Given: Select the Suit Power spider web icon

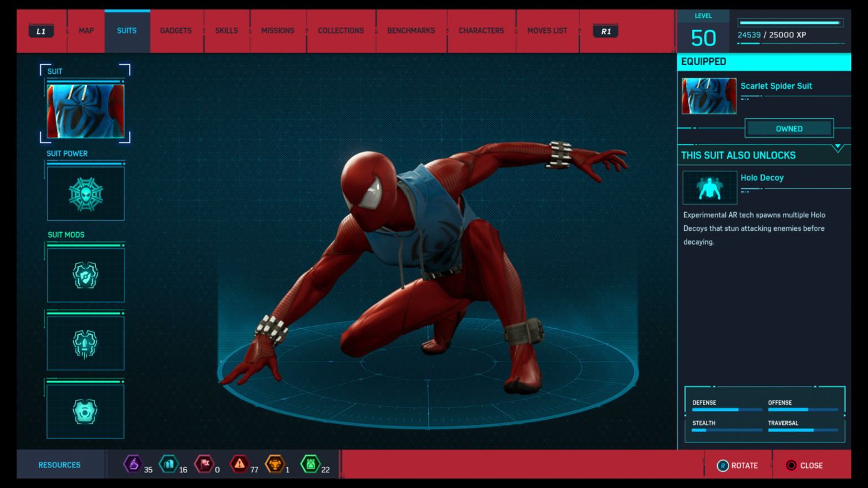Looking at the screenshot, I should (86, 194).
